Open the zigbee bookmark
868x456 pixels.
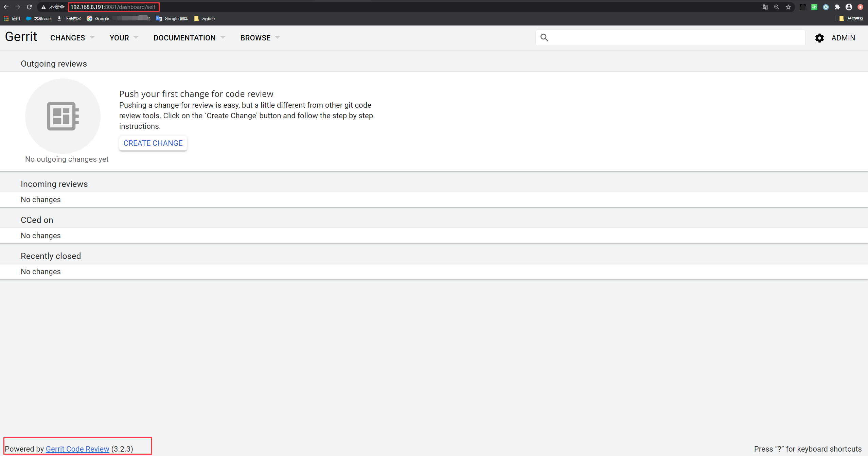click(x=204, y=18)
